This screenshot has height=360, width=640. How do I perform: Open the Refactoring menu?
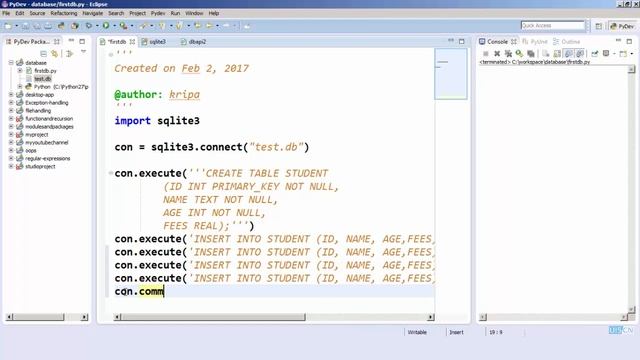coord(64,13)
